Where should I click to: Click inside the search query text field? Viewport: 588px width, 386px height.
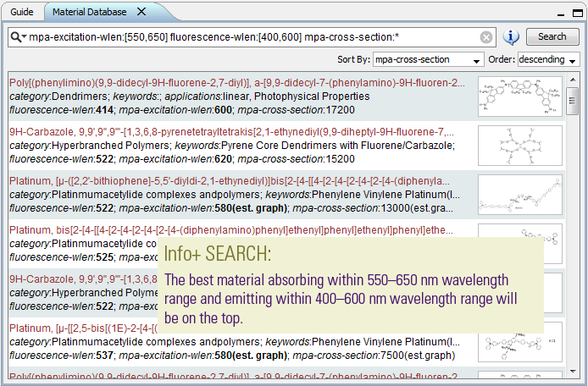(254, 37)
